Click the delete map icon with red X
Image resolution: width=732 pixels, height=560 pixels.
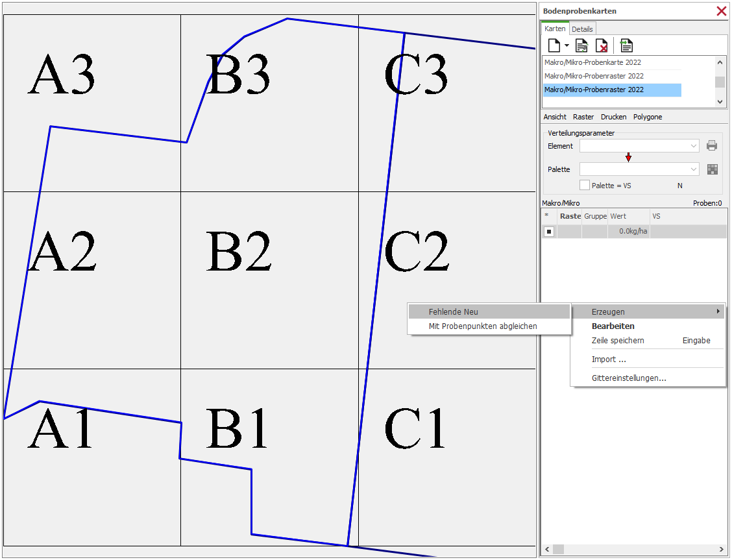pyautogui.click(x=602, y=45)
